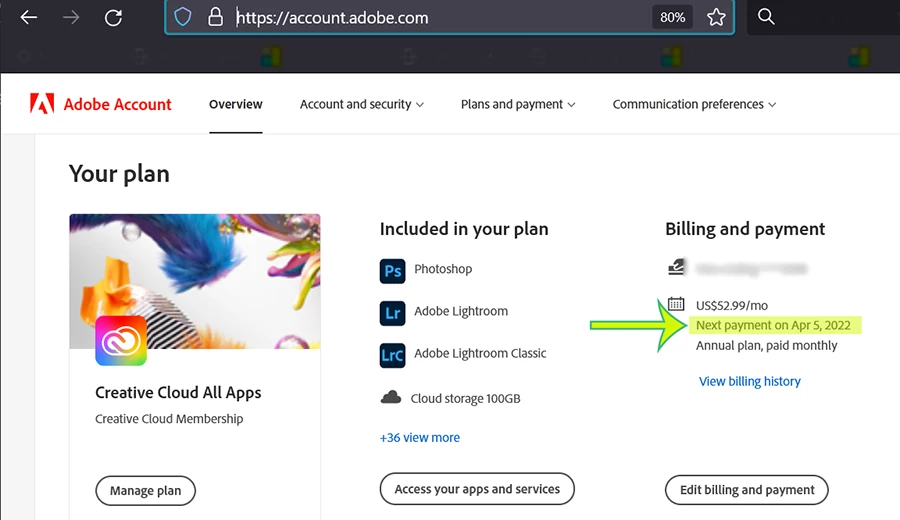The image size is (900, 520).
Task: Expand the Account and security chevron
Action: coord(420,105)
